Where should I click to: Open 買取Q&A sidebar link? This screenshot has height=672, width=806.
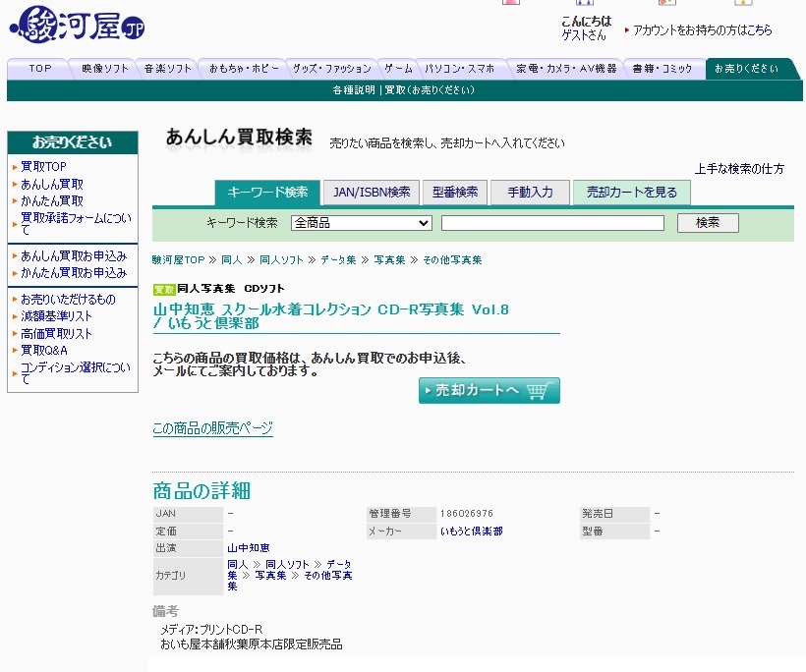click(x=43, y=351)
